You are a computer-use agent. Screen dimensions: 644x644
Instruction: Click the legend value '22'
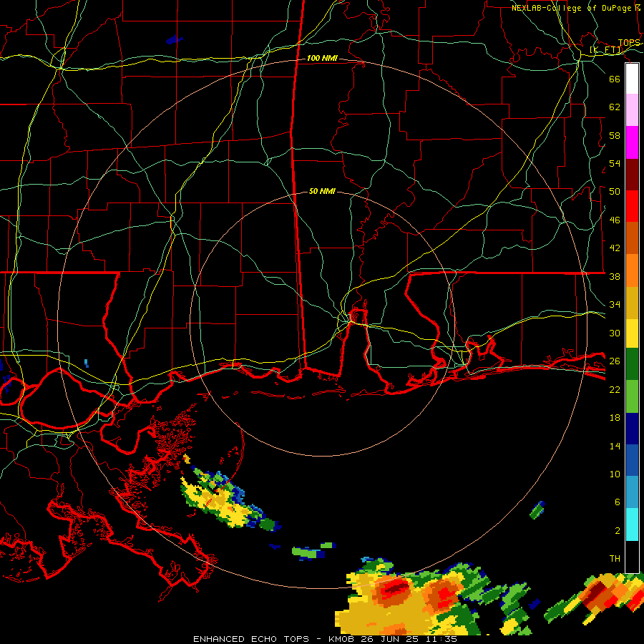pos(615,389)
